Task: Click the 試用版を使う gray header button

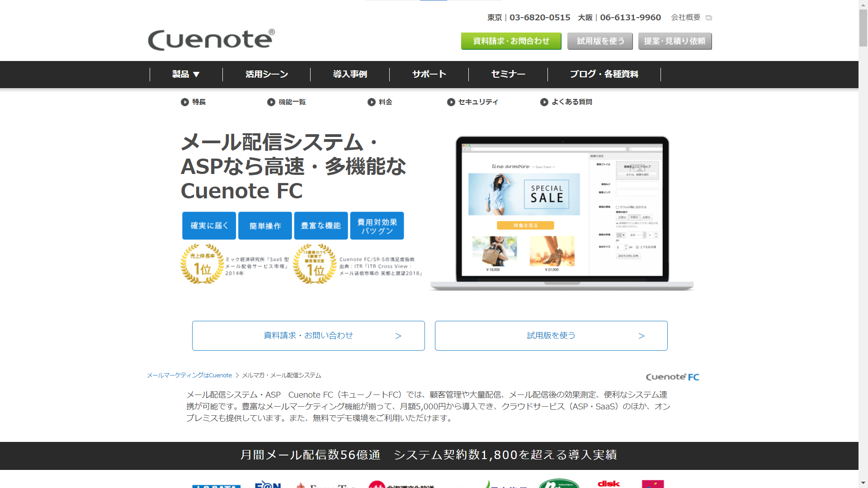Action: (x=600, y=41)
